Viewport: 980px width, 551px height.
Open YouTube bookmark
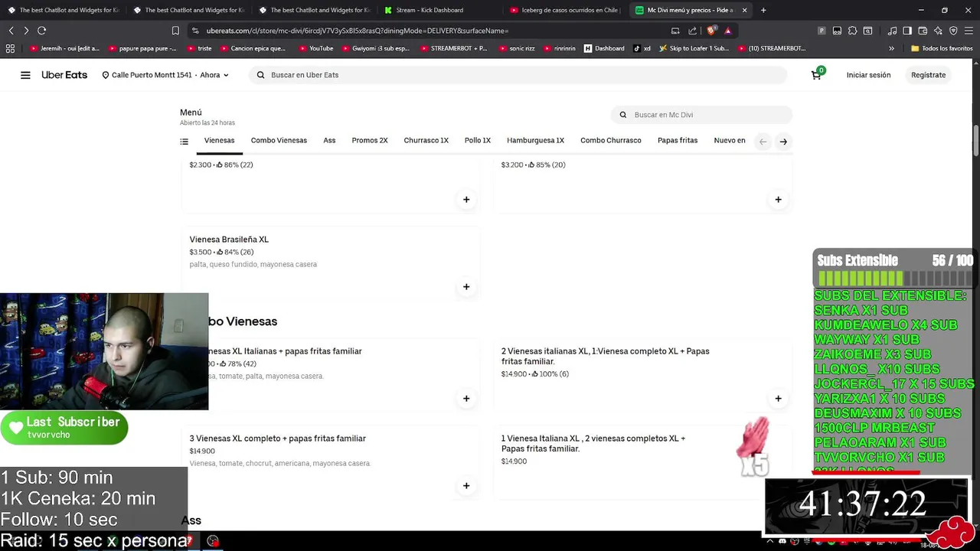[315, 48]
